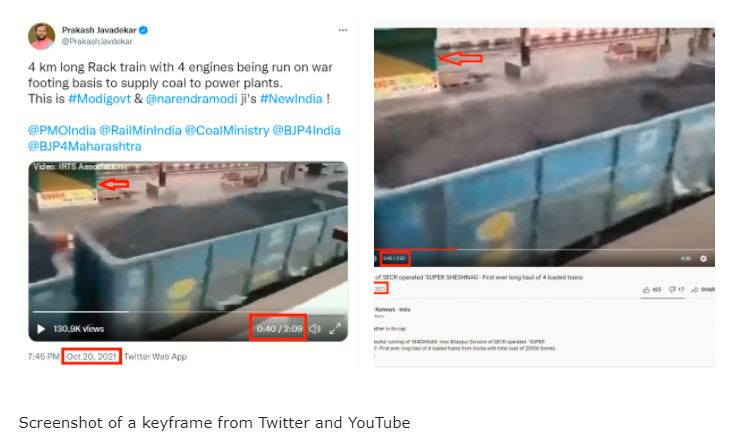This screenshot has width=732, height=447.
Task: Open the #Modigovt hashtag
Action: pyautogui.click(x=99, y=99)
